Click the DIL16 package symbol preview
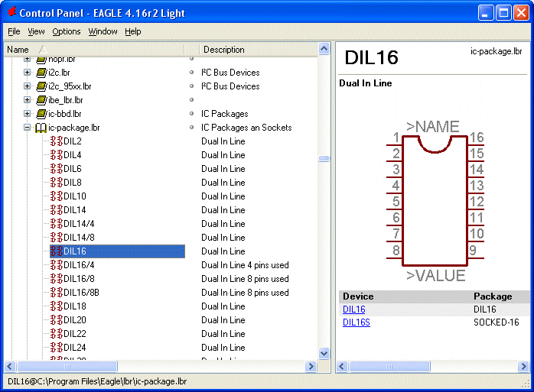This screenshot has width=534, height=392. click(435, 202)
